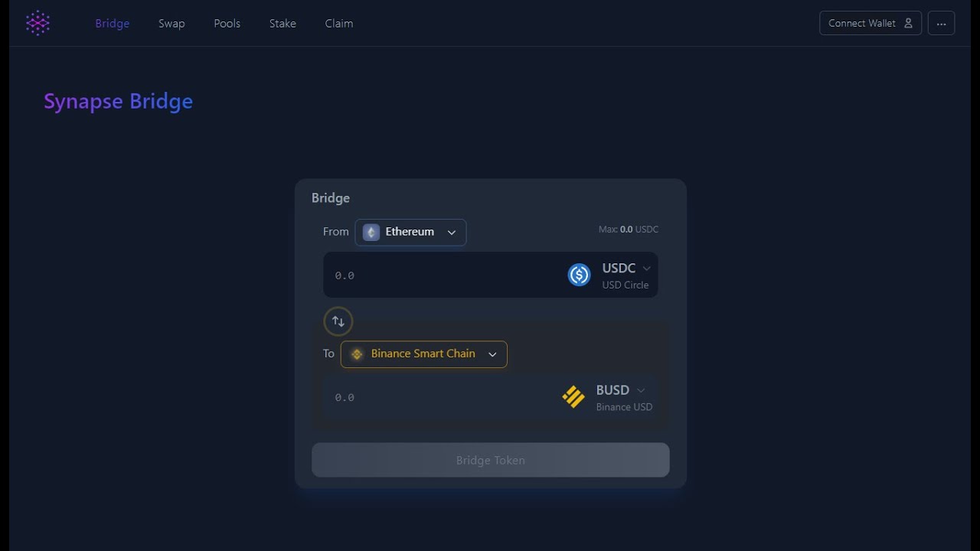Click the Synapse Bridge heading

tap(118, 101)
